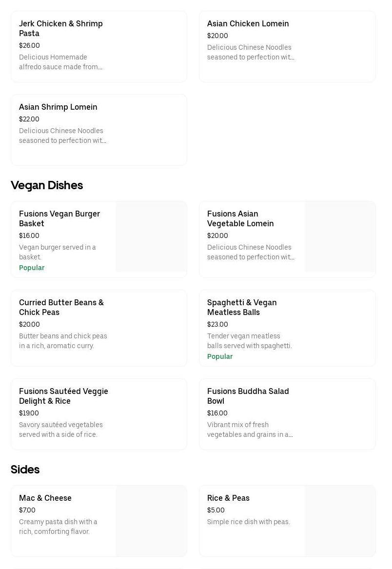Click the Sides section heading

coord(25,470)
